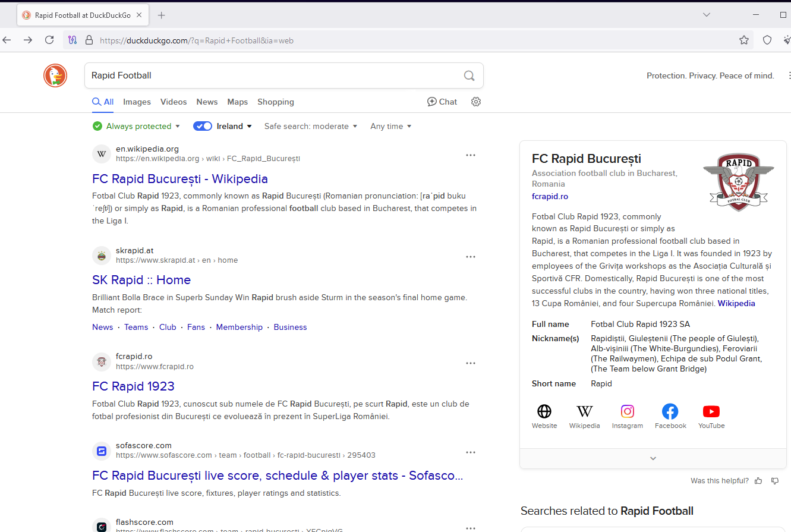Click the browser back arrow
The width and height of the screenshot is (791, 532).
tap(7, 40)
